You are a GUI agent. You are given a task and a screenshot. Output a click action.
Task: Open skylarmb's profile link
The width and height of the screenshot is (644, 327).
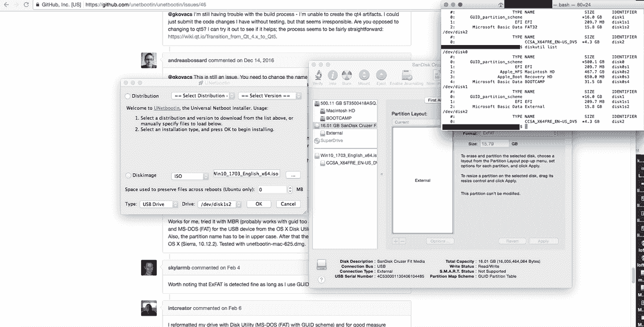click(179, 267)
